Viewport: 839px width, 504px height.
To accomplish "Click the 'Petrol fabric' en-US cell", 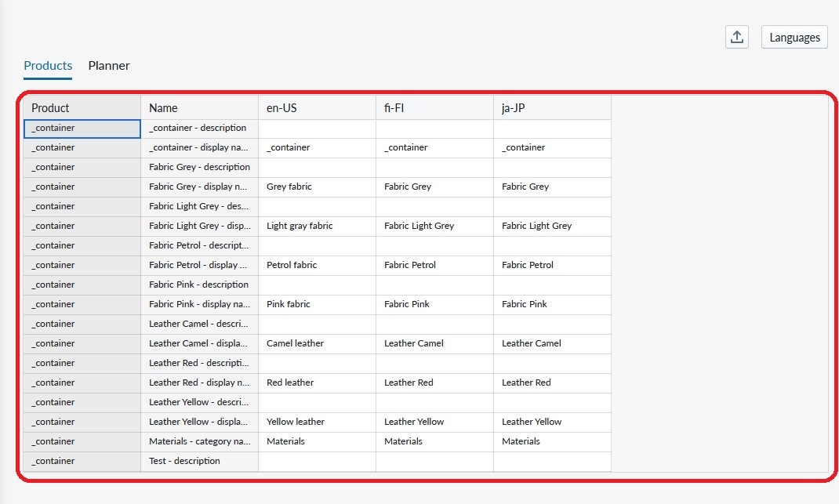I will click(x=318, y=266).
